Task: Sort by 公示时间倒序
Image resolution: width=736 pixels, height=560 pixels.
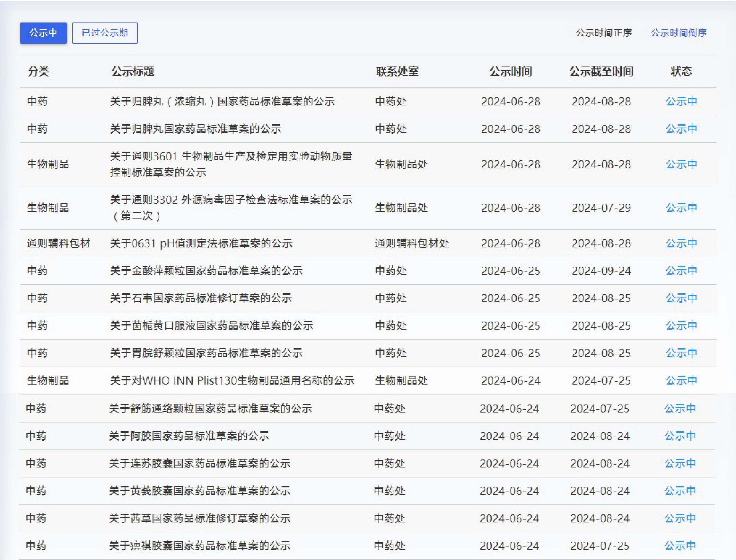Action: [x=679, y=33]
